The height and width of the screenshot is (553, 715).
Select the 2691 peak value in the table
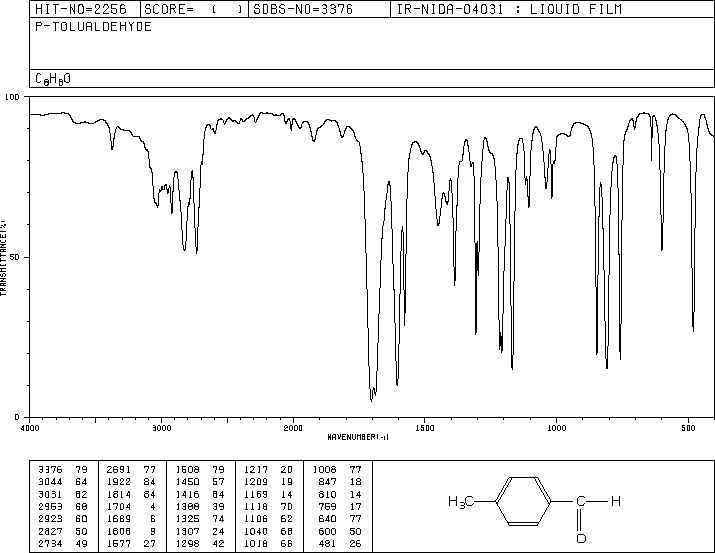(x=119, y=470)
